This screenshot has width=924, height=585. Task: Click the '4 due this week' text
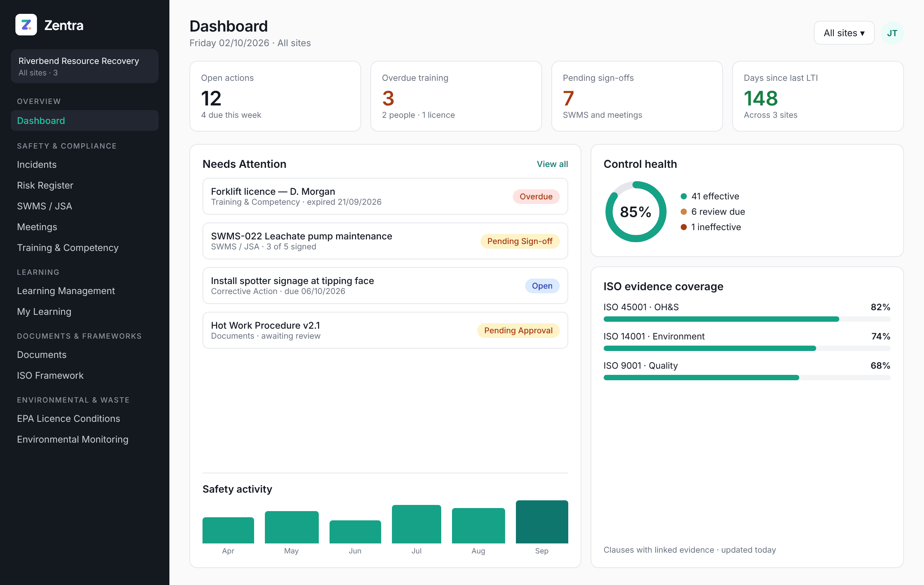pyautogui.click(x=231, y=115)
